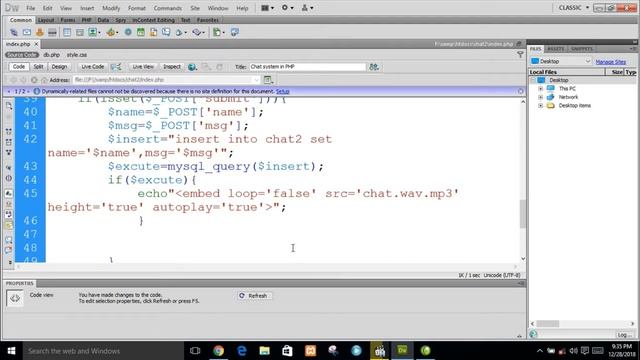Insert a Horizontal Rule icon
Image resolution: width=640 pixels, height=360 pixels.
coord(52,32)
